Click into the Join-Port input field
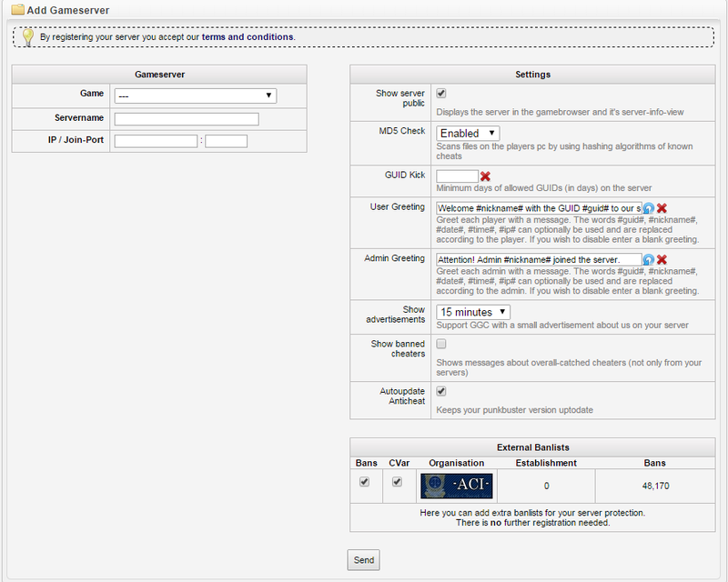 (227, 141)
